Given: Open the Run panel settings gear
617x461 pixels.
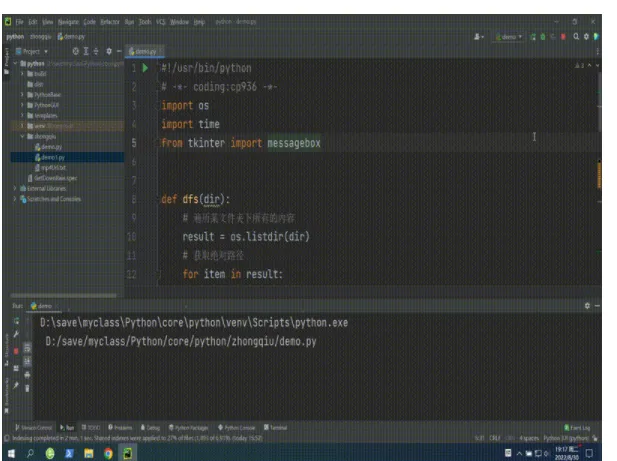Looking at the screenshot, I should point(587,306).
